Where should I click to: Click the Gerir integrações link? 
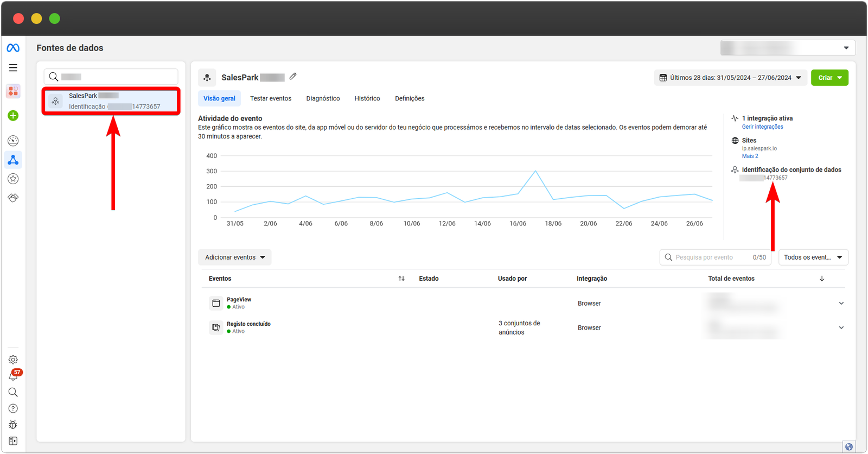click(x=762, y=127)
